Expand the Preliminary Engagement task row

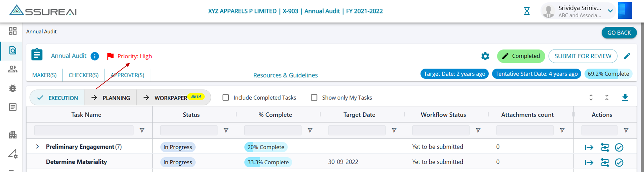coord(37,147)
